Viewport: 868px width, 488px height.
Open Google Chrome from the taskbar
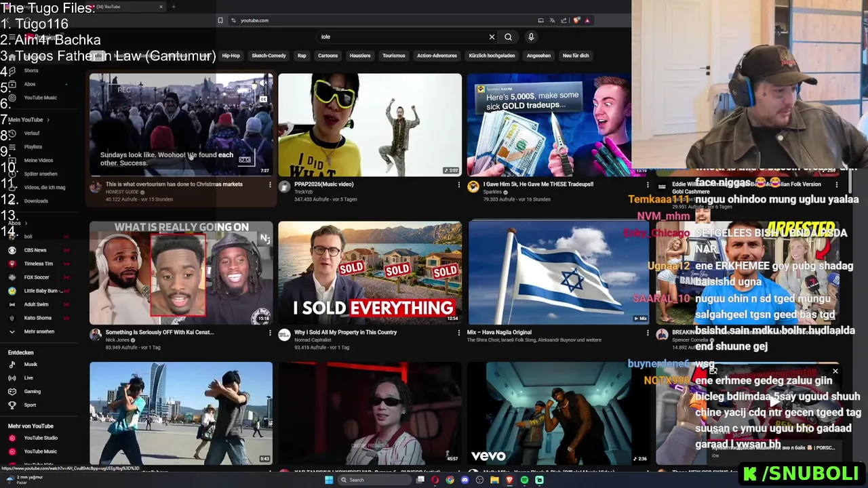(x=450, y=480)
